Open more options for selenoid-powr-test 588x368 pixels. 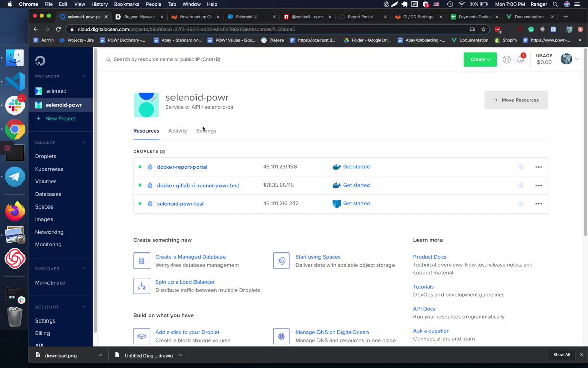click(538, 204)
